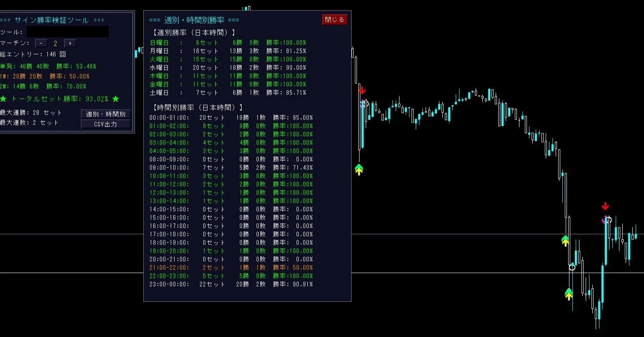
Task: Select the 23:00-00:00 row with 22セット
Action: 231,284
